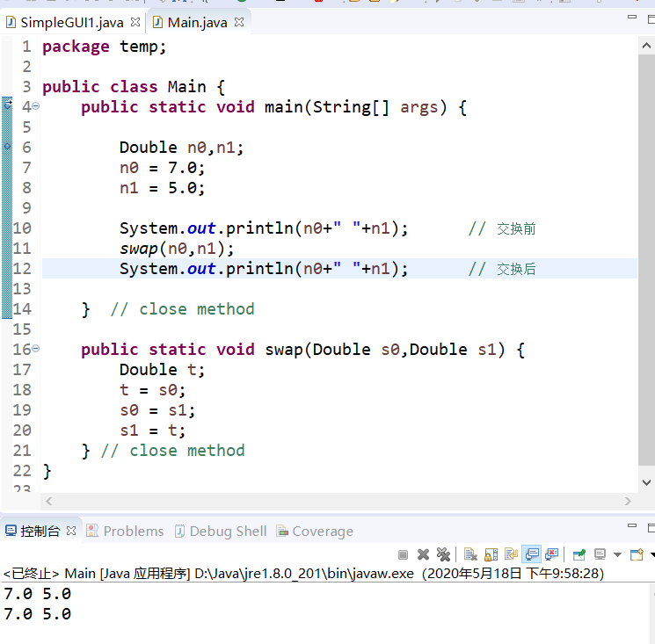Pin the console with the pushpin icon
The height and width of the screenshot is (644, 655).
[x=579, y=554]
